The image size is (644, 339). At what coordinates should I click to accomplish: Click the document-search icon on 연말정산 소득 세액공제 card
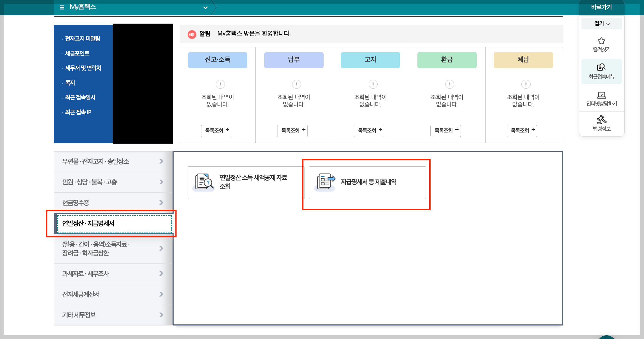[204, 182]
